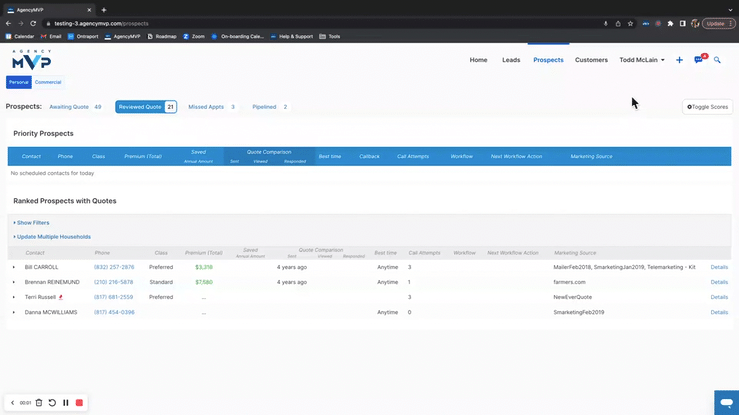
Task: Click the red stop recording button
Action: click(79, 403)
